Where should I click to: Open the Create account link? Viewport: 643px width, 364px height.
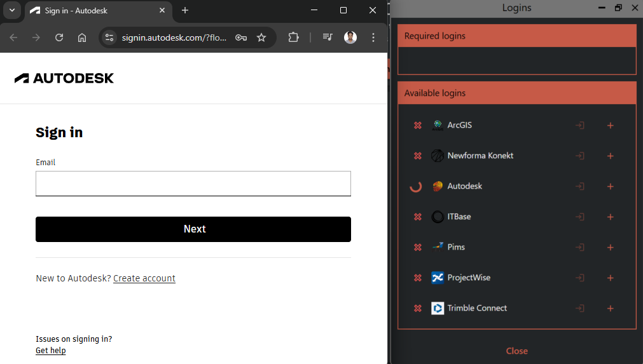[x=144, y=278]
